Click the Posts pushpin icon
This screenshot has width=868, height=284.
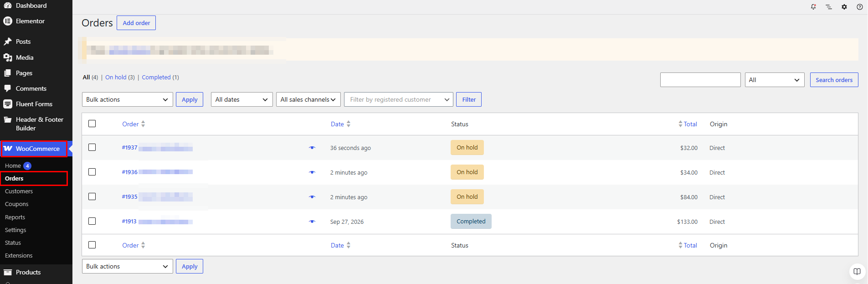tap(8, 41)
